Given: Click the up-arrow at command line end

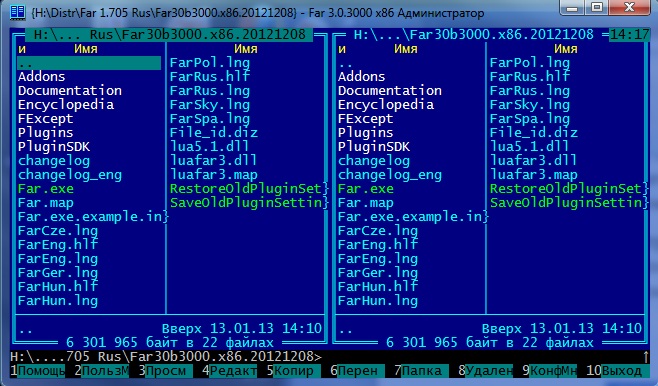Looking at the screenshot, I should click(x=645, y=357).
